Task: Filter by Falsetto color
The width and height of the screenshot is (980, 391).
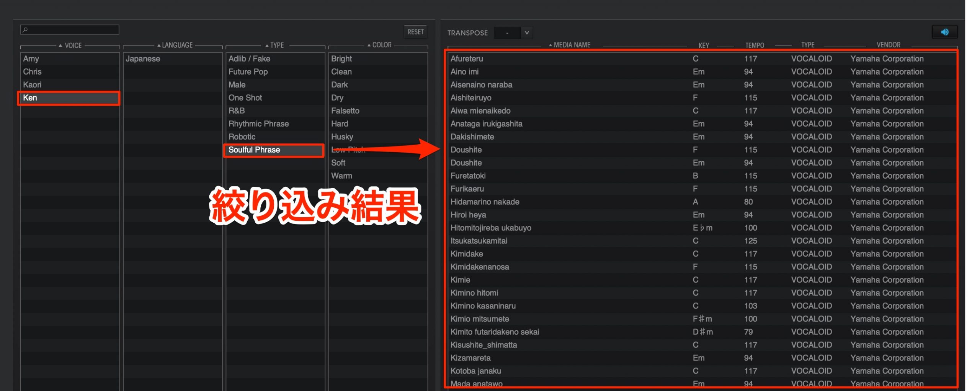Action: pos(378,111)
